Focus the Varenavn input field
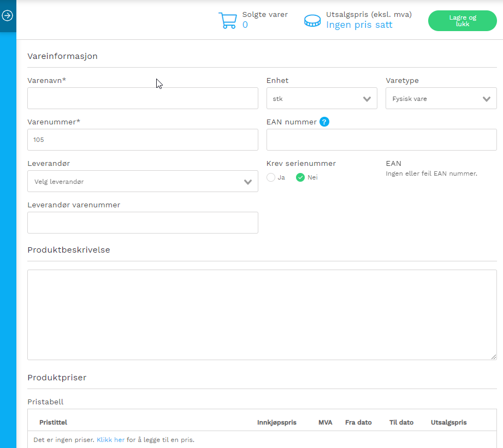The width and height of the screenshot is (503, 448). 143,98
